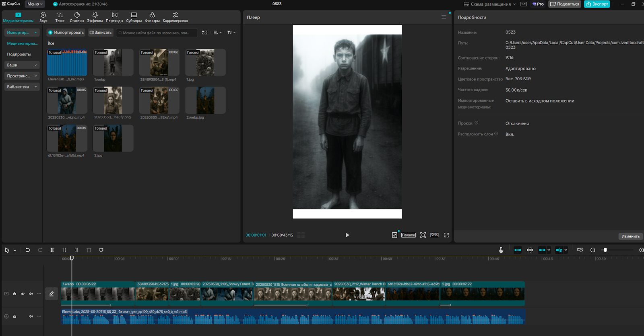Open the Стикеры stickers panel
This screenshot has width=644, height=336.
click(77, 17)
